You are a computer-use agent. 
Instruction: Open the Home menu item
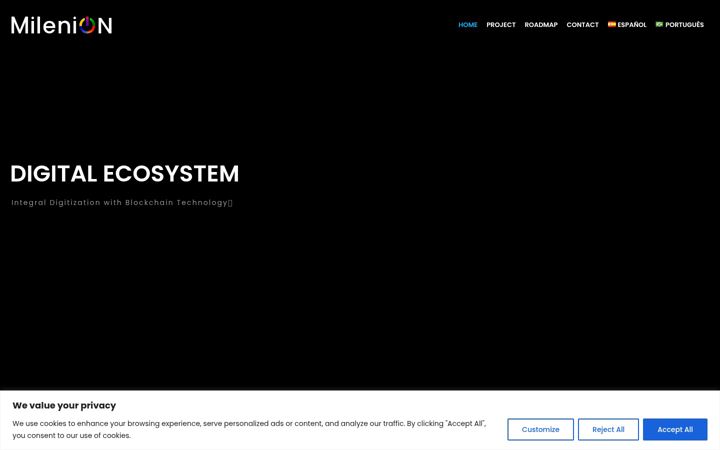coord(467,25)
